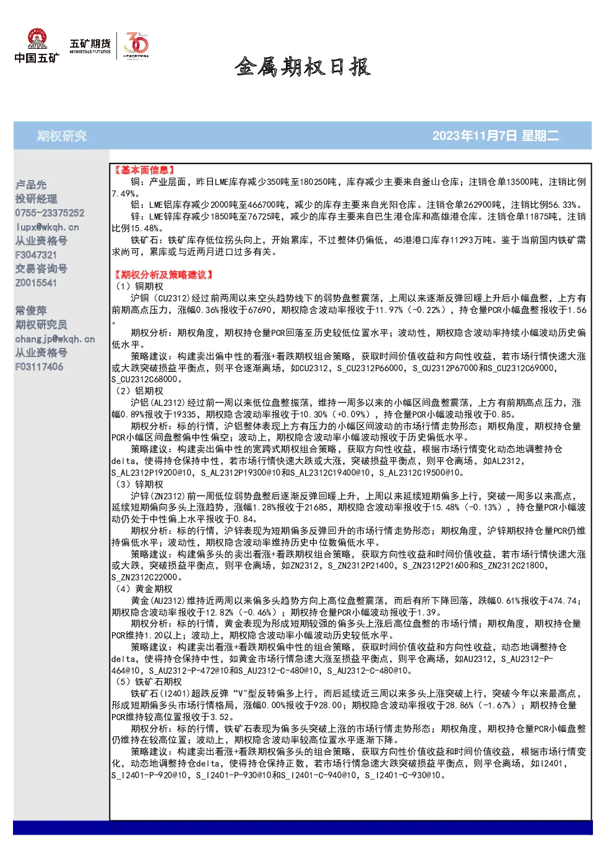Click the consulting number Z0015541
Image resolution: width=614 pixels, height=868 pixels.
pos(36,283)
